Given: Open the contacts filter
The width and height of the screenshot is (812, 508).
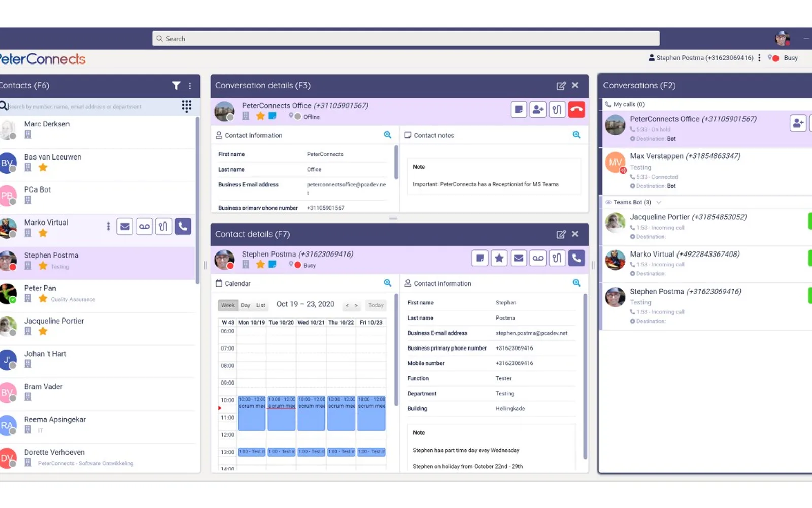Looking at the screenshot, I should pos(176,86).
